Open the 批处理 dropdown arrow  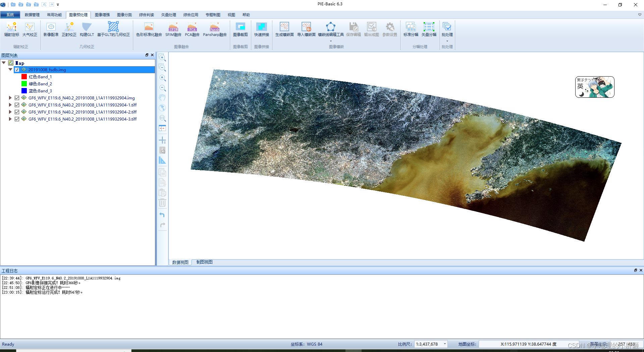447,41
